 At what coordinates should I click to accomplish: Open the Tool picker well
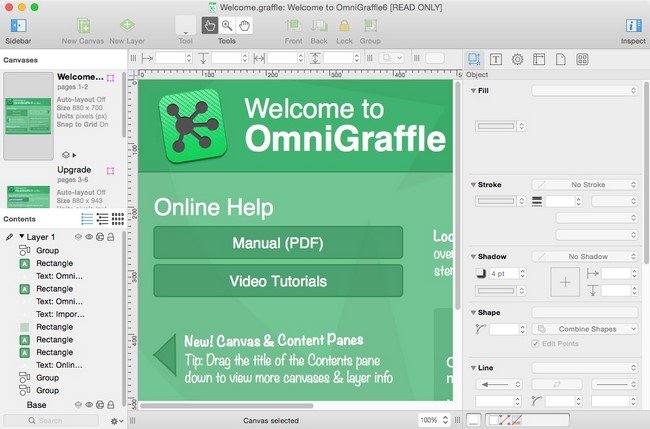pos(185,26)
